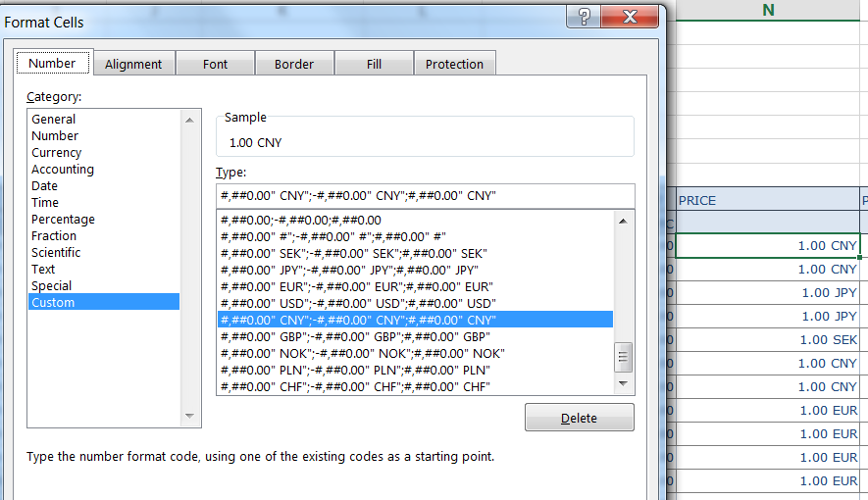This screenshot has width=868, height=500.
Task: Select the CNY custom format
Action: 415,320
